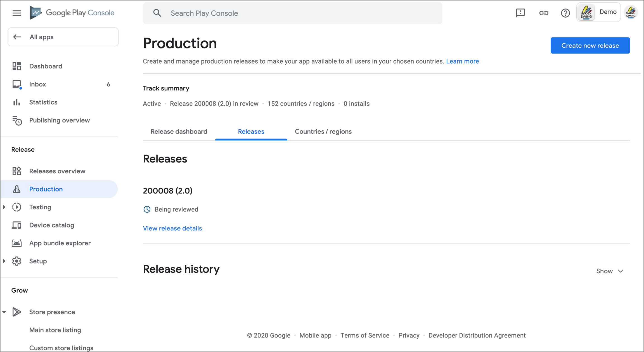Viewport: 644px width, 352px height.
Task: Click the feedback announcement icon
Action: (520, 13)
